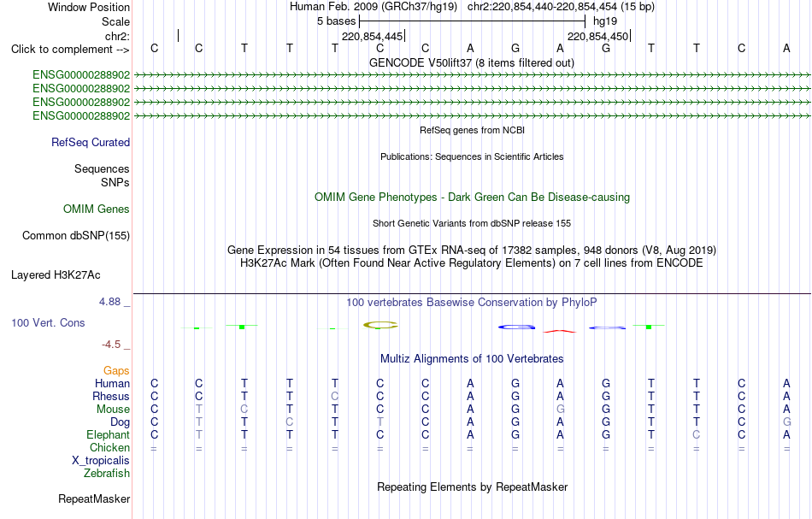Click the gray C in Dog row
Viewport: 812px width, 519px height.
click(x=290, y=422)
